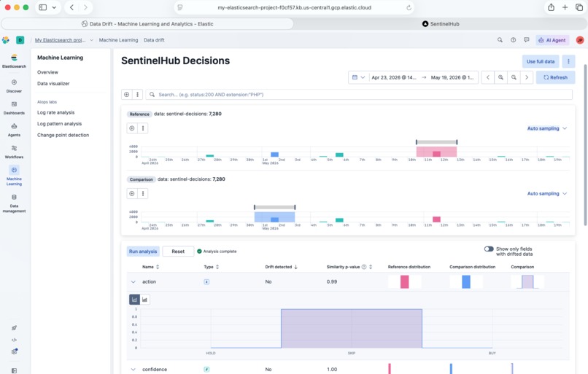The width and height of the screenshot is (588, 374).
Task: Click Machine Learning breadcrumb link
Action: 118,40
